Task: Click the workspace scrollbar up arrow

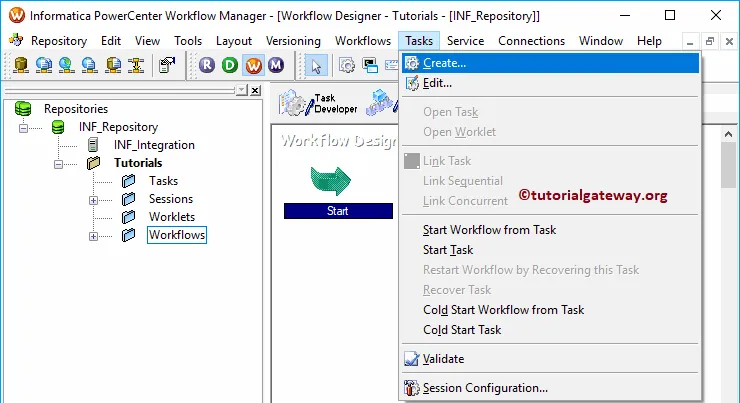Action: (728, 134)
